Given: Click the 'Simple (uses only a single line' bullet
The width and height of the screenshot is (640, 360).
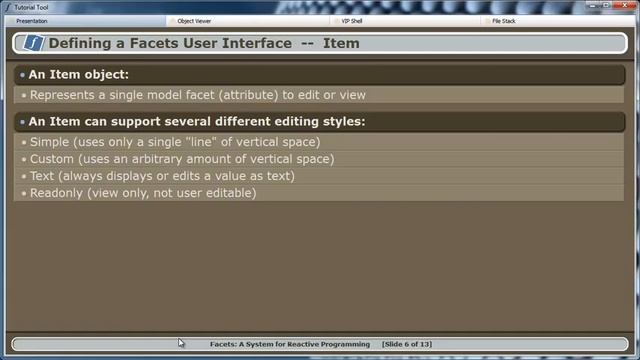Looking at the screenshot, I should click(319, 142).
